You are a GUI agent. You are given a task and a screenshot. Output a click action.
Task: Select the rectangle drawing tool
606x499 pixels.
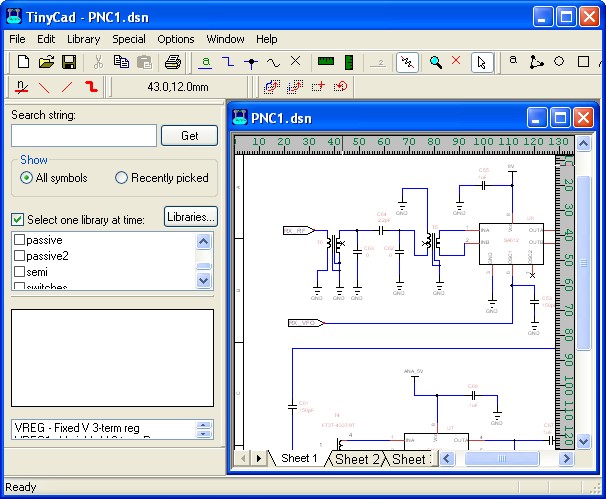583,61
